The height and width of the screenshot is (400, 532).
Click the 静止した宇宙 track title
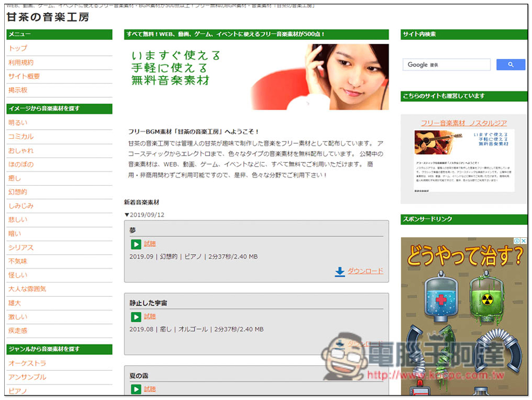148,303
